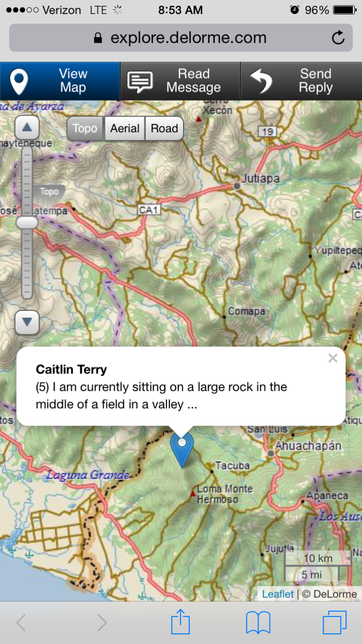The height and width of the screenshot is (644, 362).
Task: Open the Safari share sheet
Action: pyautogui.click(x=181, y=622)
